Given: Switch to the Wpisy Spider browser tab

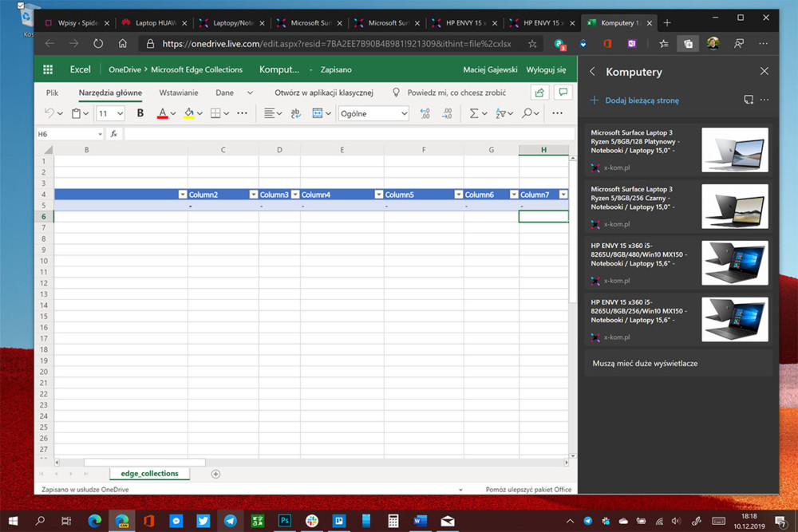Looking at the screenshot, I should (77, 23).
